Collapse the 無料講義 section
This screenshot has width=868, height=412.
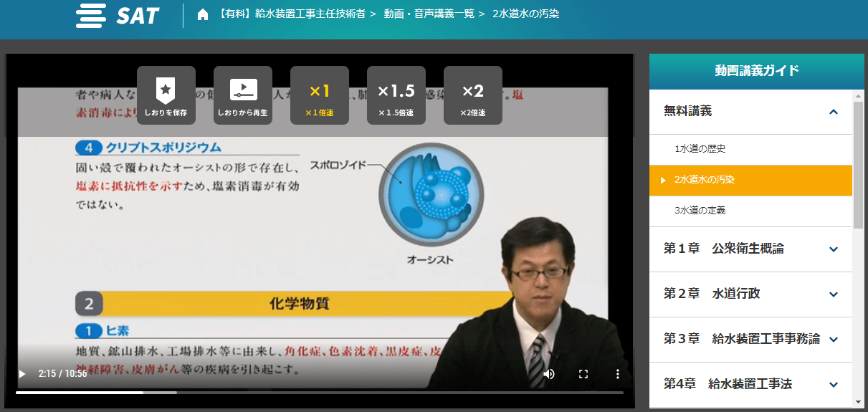point(750,112)
